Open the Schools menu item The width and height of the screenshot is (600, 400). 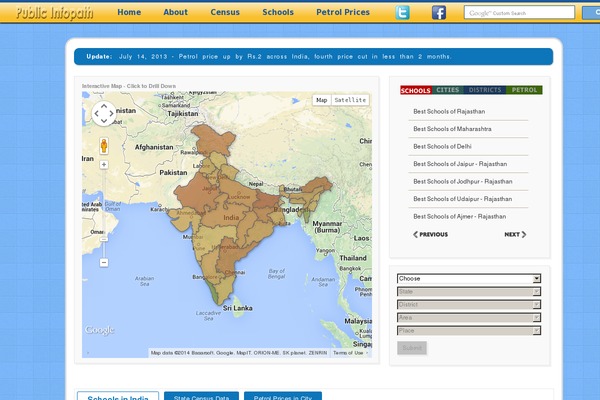pos(278,12)
